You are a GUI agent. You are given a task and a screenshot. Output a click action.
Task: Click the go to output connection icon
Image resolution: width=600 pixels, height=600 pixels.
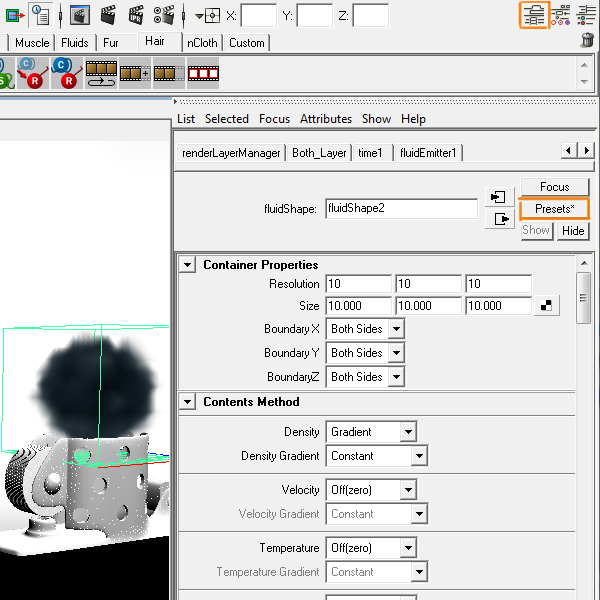click(499, 219)
